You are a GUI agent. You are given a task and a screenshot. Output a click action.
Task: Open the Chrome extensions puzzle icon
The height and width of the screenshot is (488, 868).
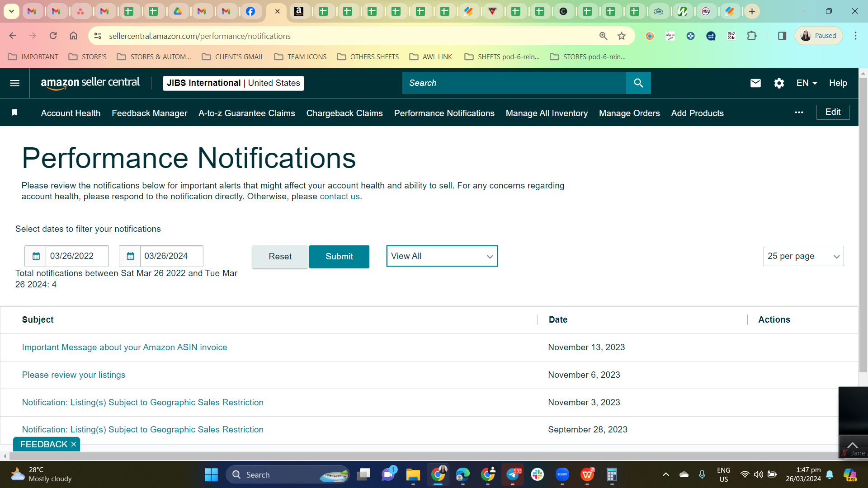pos(752,36)
